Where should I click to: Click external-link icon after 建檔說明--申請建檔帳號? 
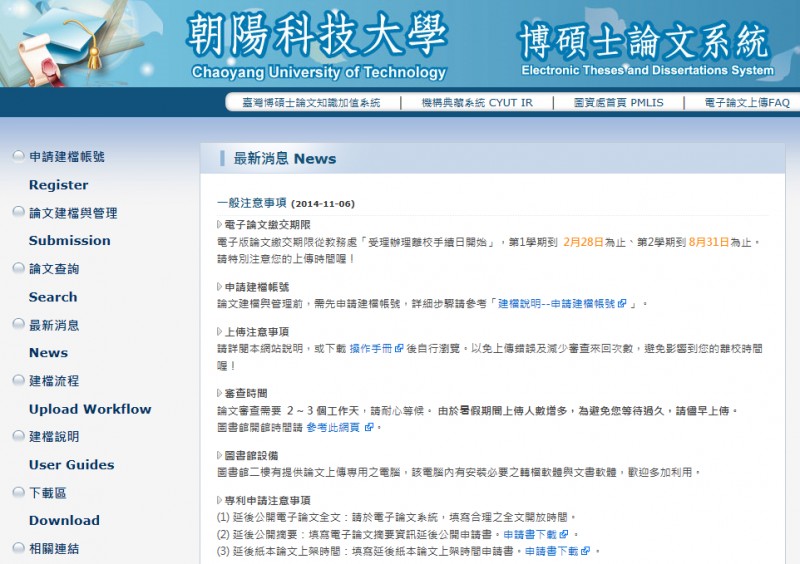tap(622, 304)
